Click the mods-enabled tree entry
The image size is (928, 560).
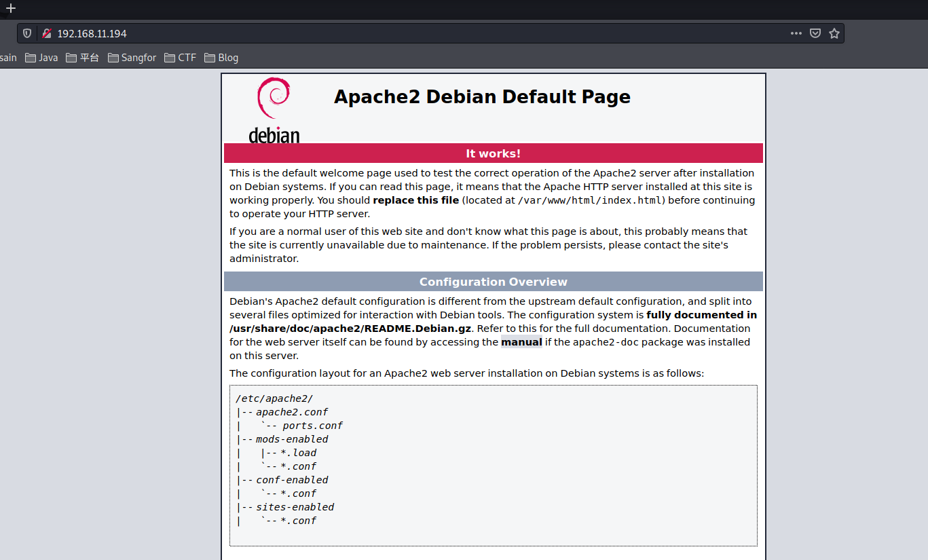pyautogui.click(x=292, y=439)
